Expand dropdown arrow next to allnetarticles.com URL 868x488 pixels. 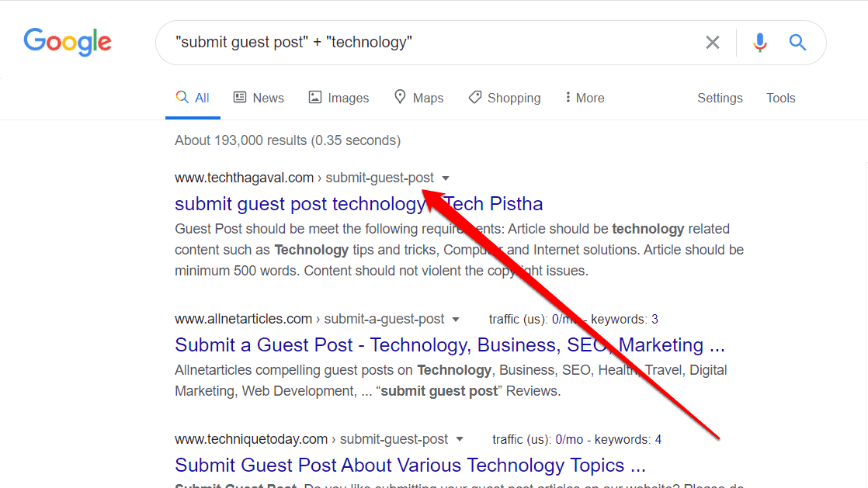point(456,319)
